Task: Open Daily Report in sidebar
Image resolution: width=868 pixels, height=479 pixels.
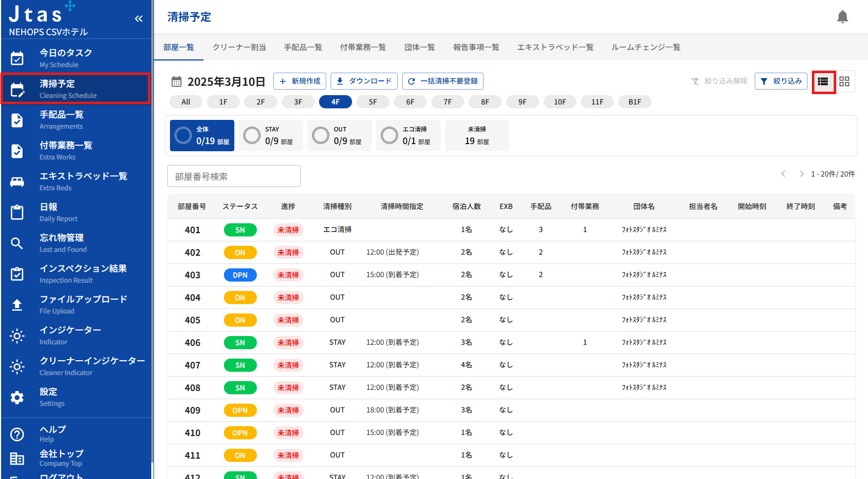Action: 76,212
